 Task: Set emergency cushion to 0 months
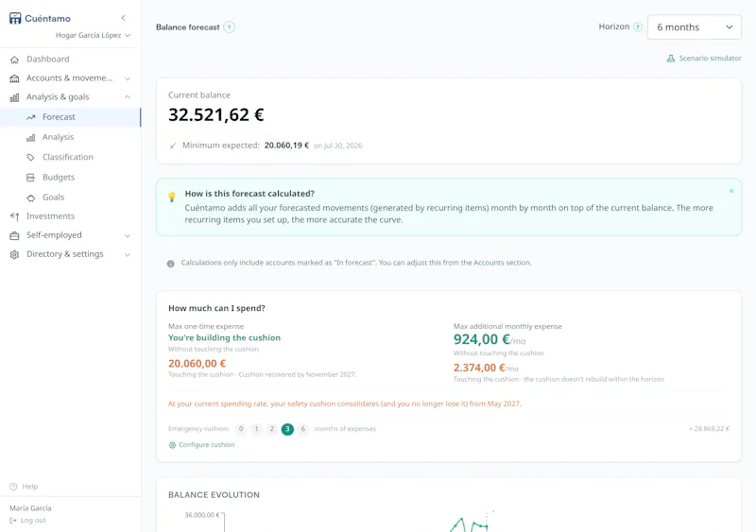pyautogui.click(x=241, y=429)
